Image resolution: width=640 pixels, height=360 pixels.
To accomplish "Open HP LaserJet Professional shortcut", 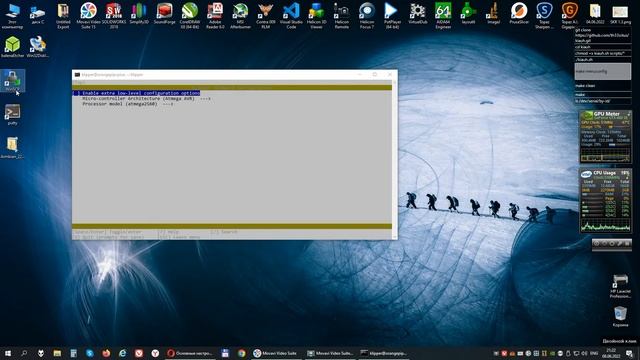I will [620, 286].
